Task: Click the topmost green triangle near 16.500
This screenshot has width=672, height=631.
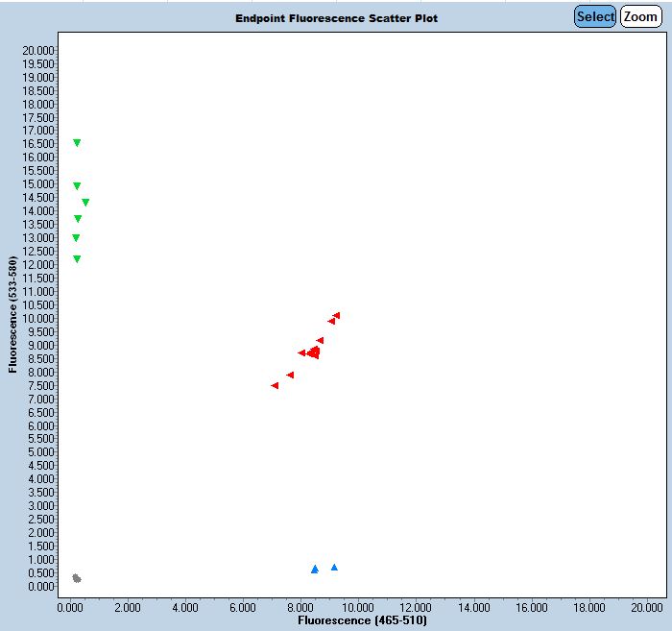Action: coord(77,143)
